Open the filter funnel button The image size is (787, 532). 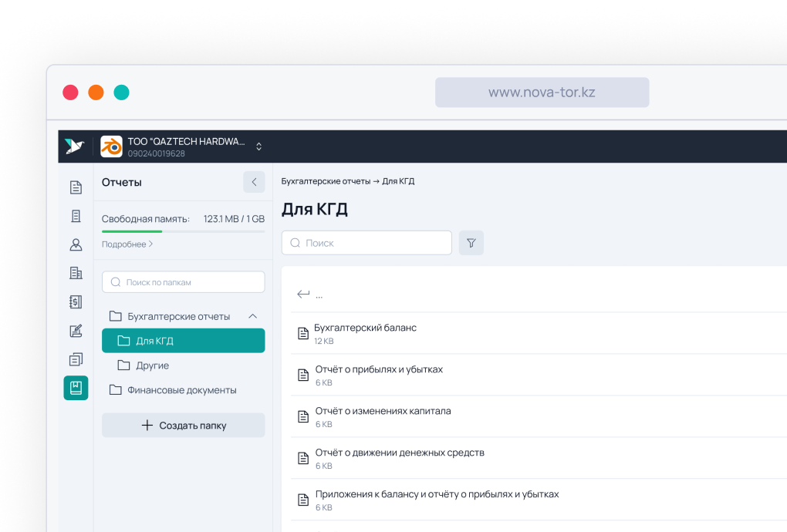471,243
